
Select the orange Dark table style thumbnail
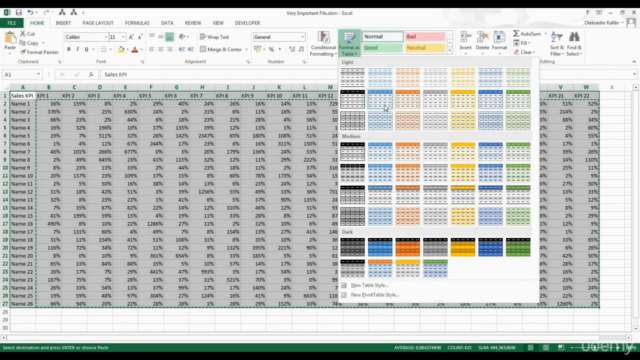pos(407,247)
